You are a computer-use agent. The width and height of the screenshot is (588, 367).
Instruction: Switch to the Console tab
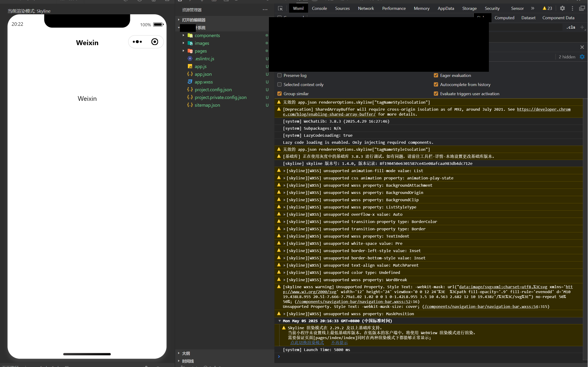point(319,8)
